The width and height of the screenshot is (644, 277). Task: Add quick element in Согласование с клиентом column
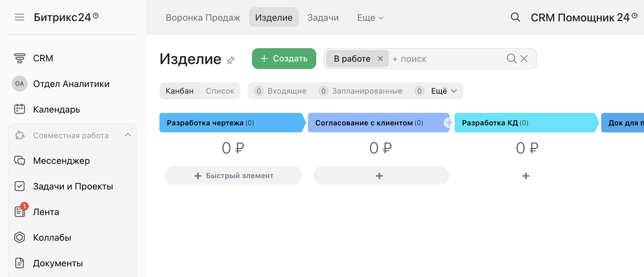click(381, 176)
